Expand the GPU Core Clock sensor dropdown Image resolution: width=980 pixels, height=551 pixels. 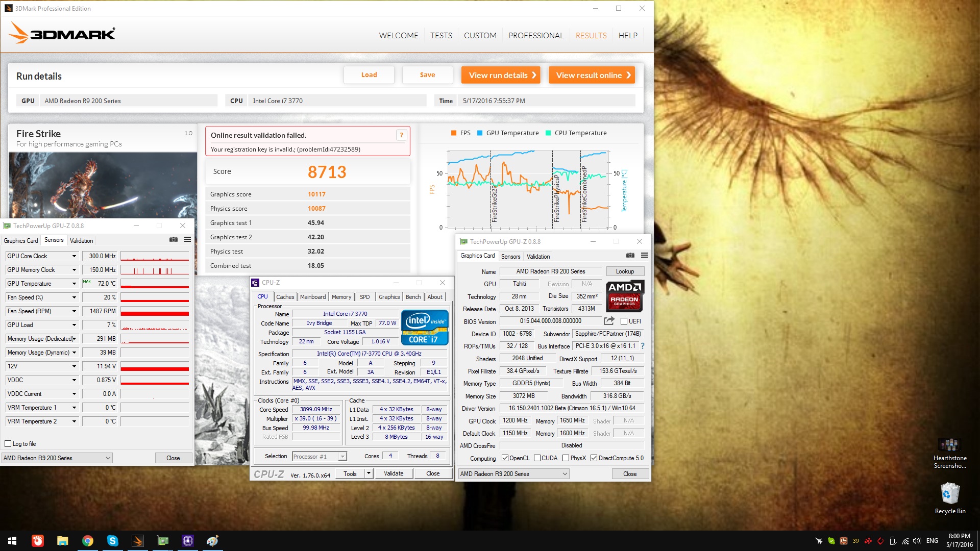[74, 256]
